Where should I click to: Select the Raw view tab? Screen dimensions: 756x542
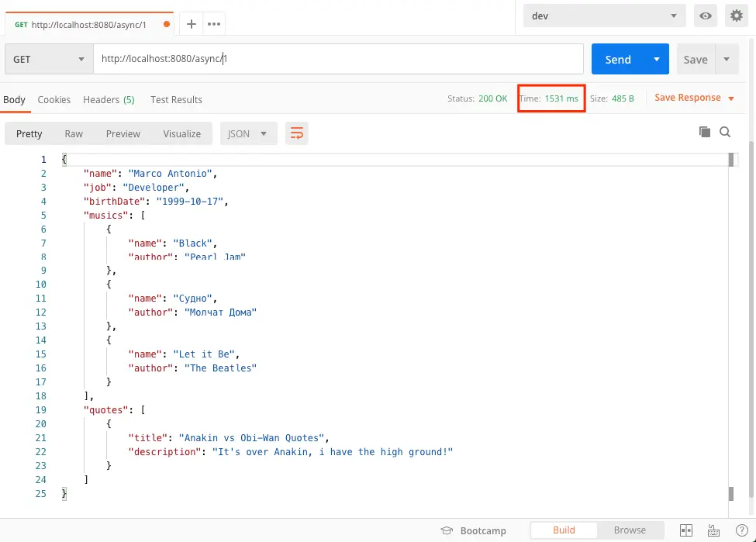[74, 133]
